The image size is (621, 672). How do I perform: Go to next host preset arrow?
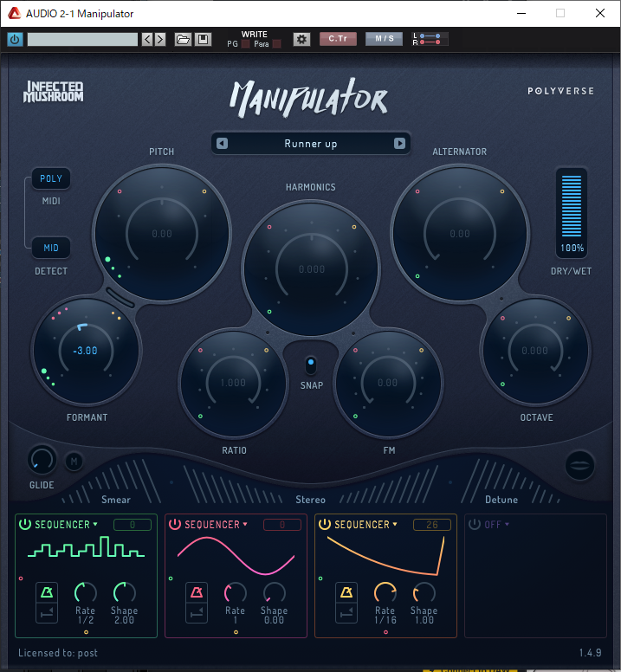coord(160,40)
